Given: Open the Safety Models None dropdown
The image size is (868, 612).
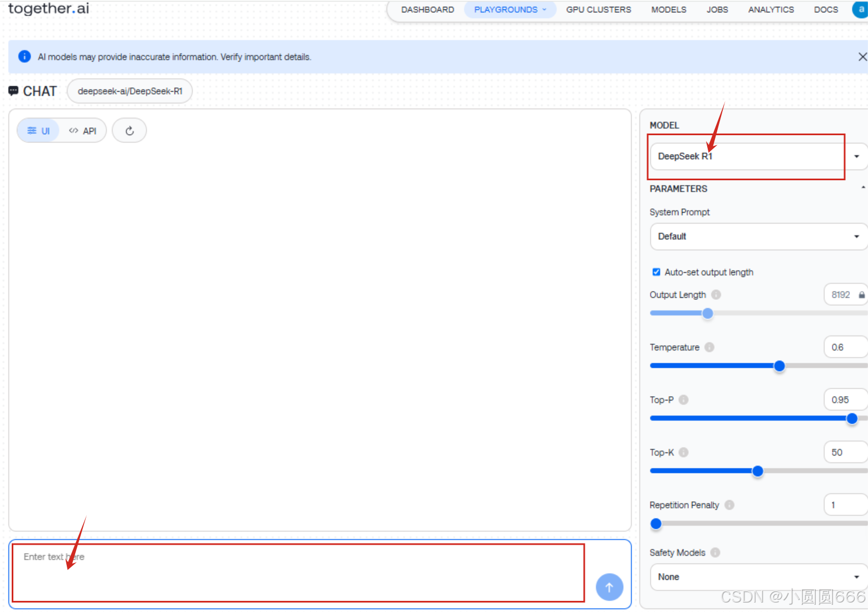Looking at the screenshot, I should click(x=759, y=577).
